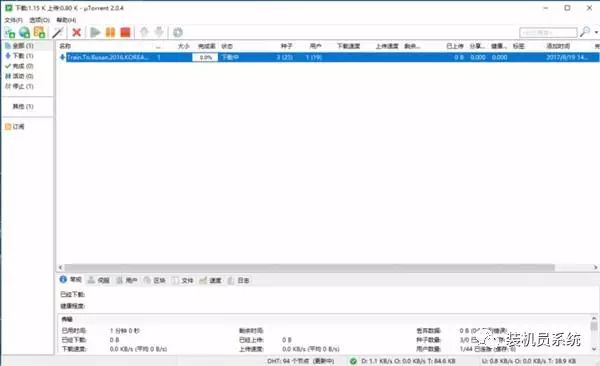Click the red X Remove torrent icon
600x366 pixels.
coord(77,33)
